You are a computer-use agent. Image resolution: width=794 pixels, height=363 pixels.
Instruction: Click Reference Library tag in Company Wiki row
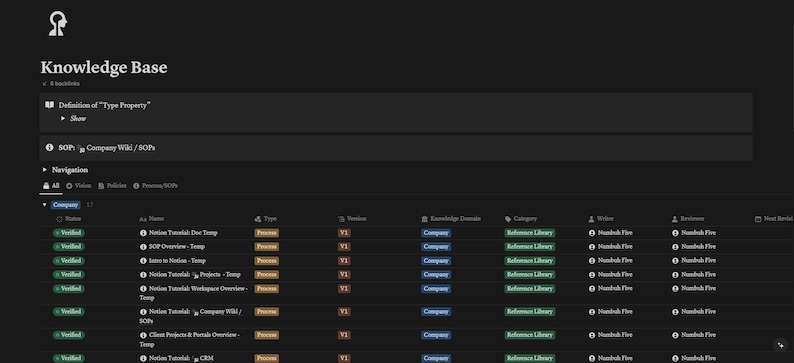[530, 312]
